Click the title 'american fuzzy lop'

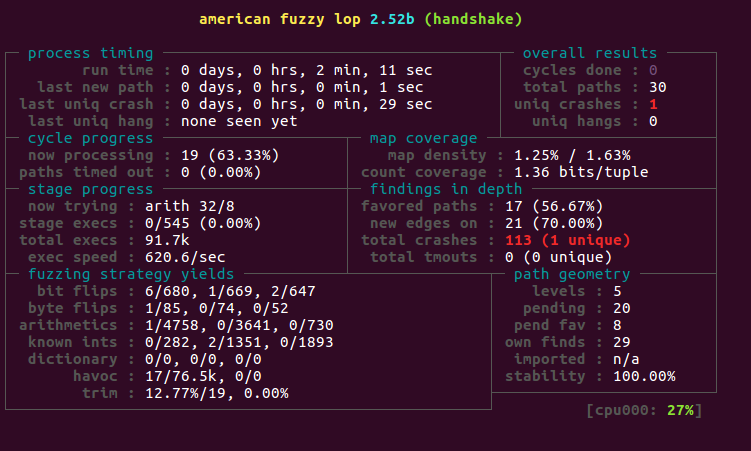click(x=280, y=19)
